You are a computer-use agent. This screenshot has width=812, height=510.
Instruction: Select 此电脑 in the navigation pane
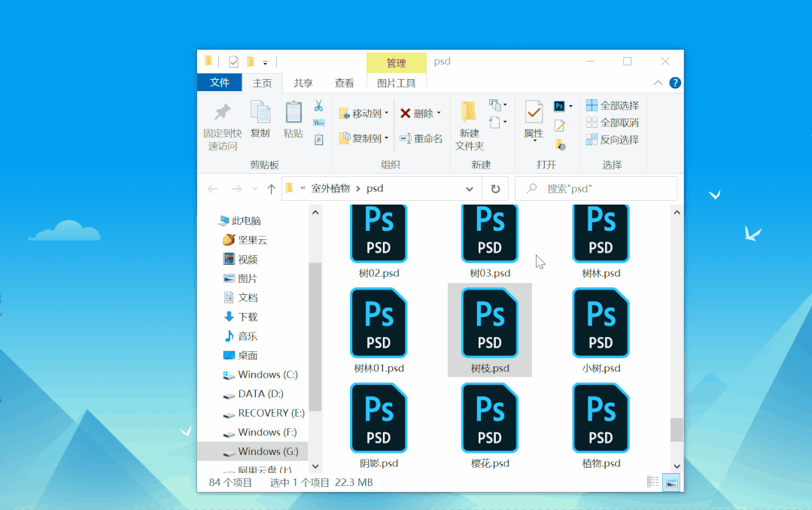click(x=239, y=221)
